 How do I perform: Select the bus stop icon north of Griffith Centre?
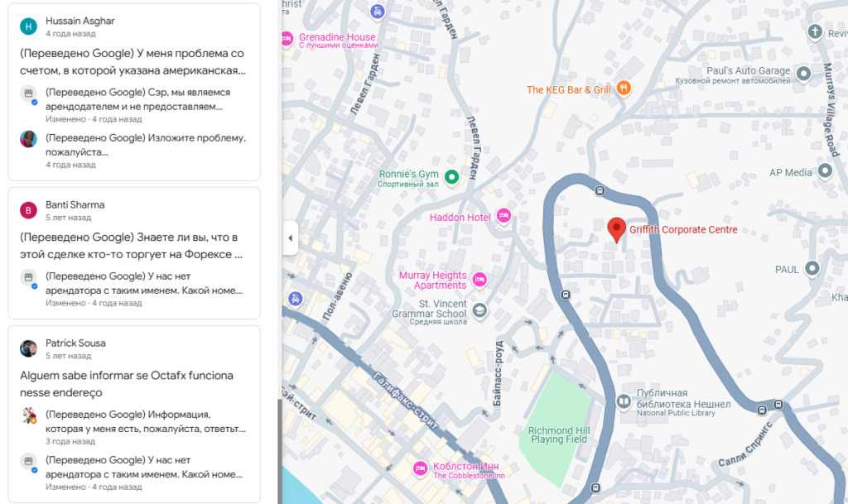coord(600,190)
